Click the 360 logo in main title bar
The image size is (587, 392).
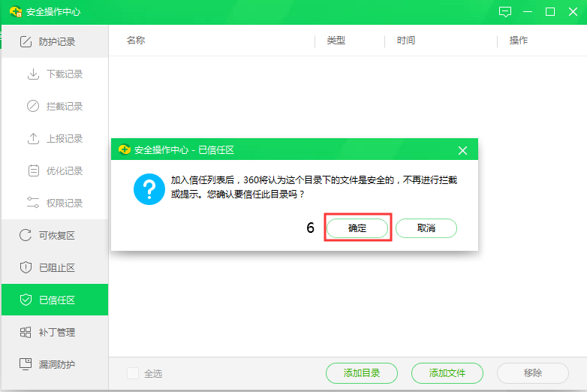(x=15, y=11)
